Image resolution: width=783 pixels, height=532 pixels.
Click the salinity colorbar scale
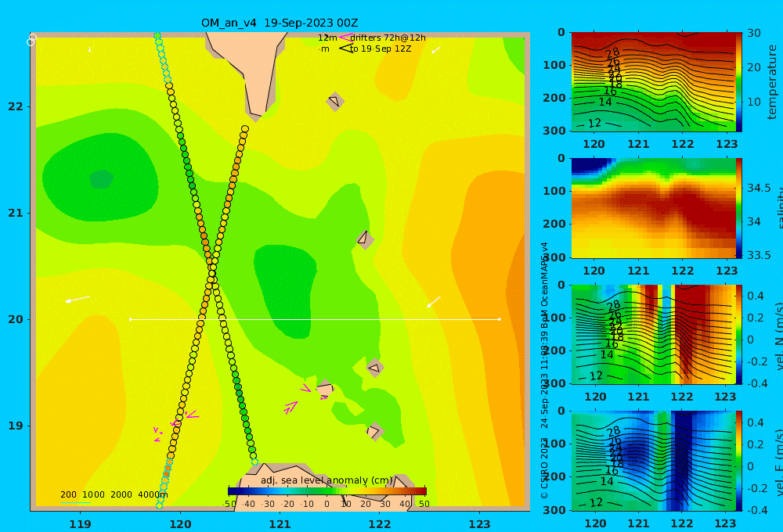coord(739,208)
